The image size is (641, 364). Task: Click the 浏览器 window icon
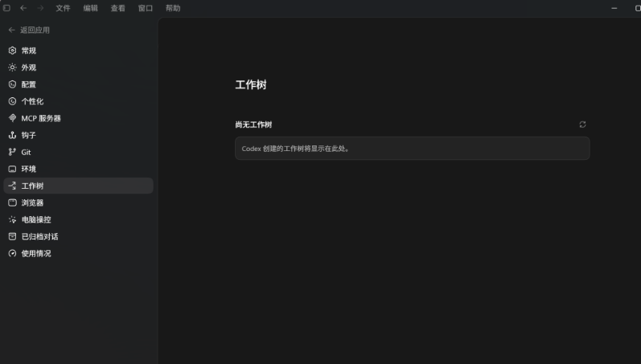point(12,202)
